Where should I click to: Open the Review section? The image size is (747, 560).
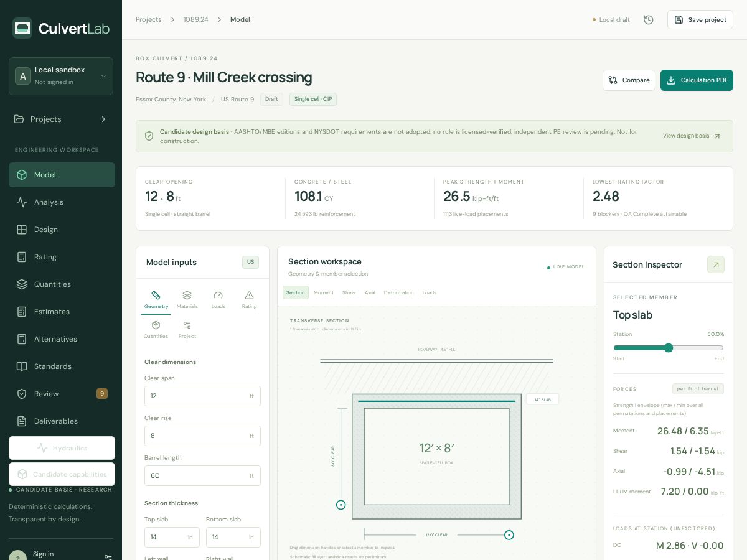click(62, 394)
